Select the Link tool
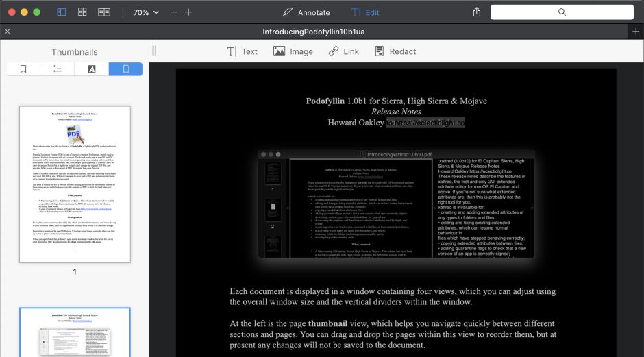Screen dimensions: 644x357 point(343,51)
